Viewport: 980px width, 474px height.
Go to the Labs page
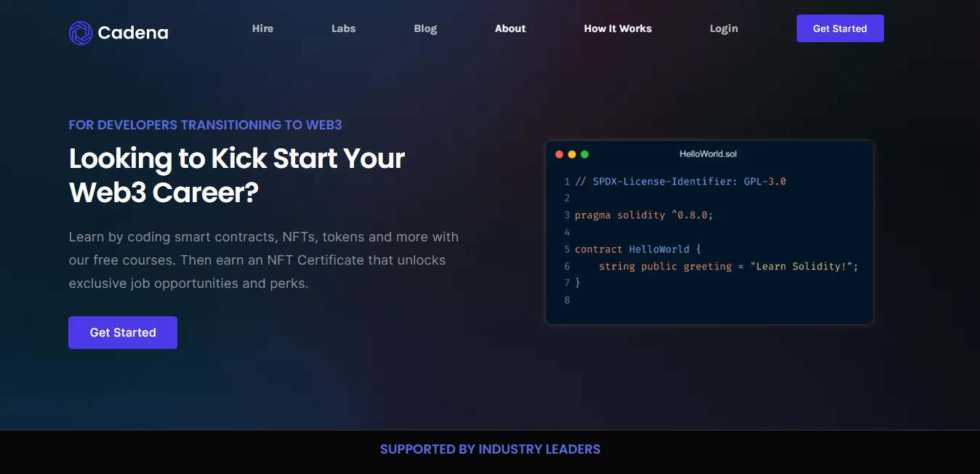343,28
